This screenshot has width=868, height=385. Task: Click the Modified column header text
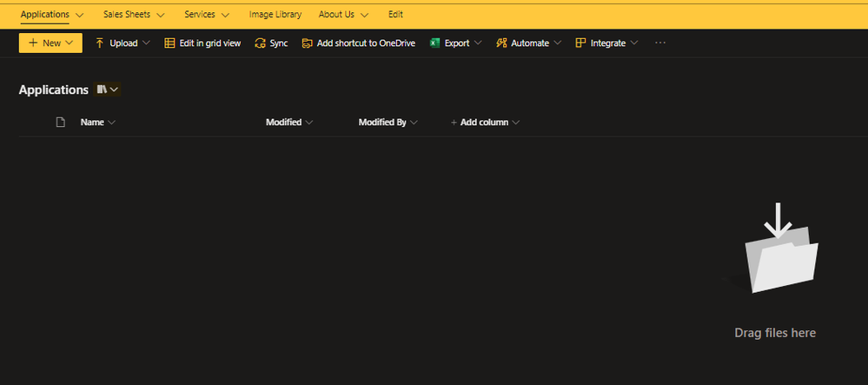[283, 122]
